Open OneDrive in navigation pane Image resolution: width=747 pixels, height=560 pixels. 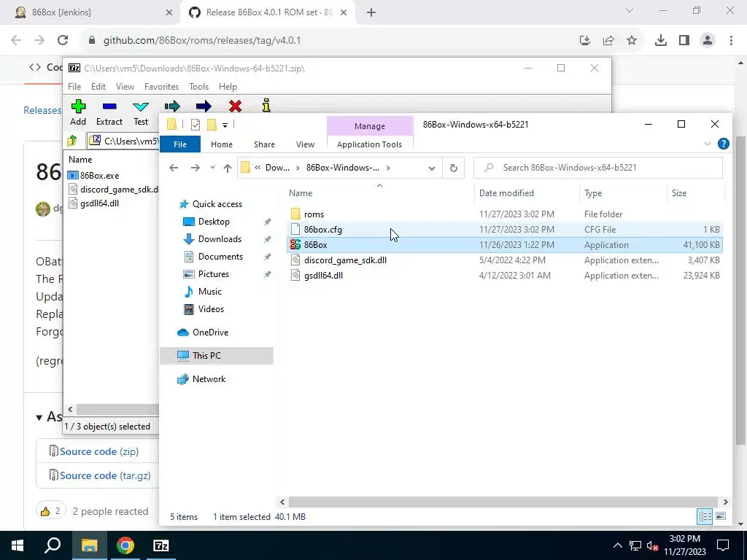point(210,332)
